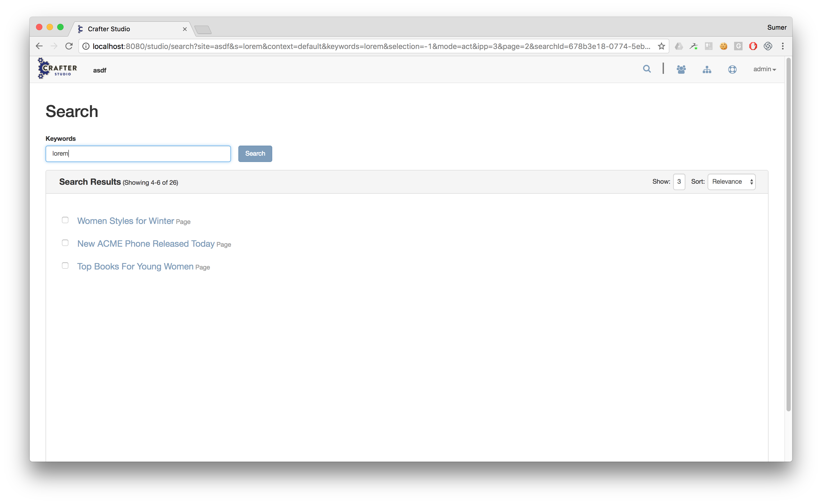Click the site info icon in address bar
The image size is (822, 504).
click(x=86, y=46)
